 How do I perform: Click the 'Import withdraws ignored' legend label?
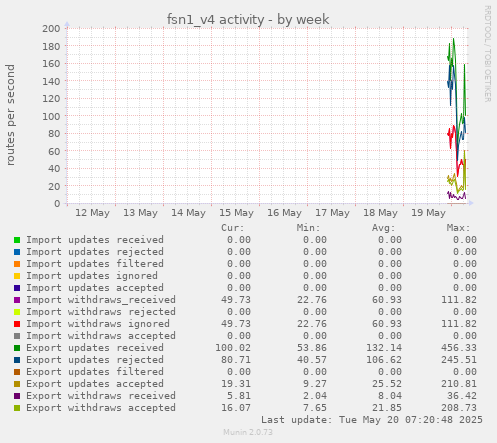98,324
